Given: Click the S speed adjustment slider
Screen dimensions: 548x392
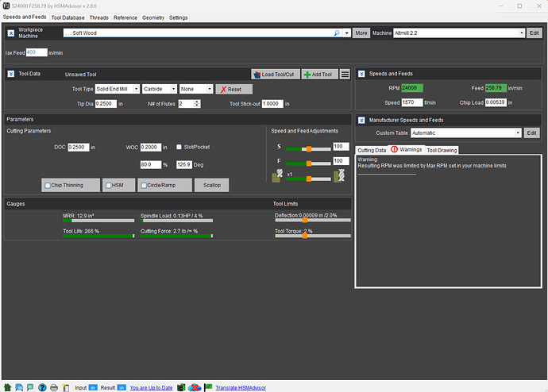Looking at the screenshot, I should click(x=307, y=148).
